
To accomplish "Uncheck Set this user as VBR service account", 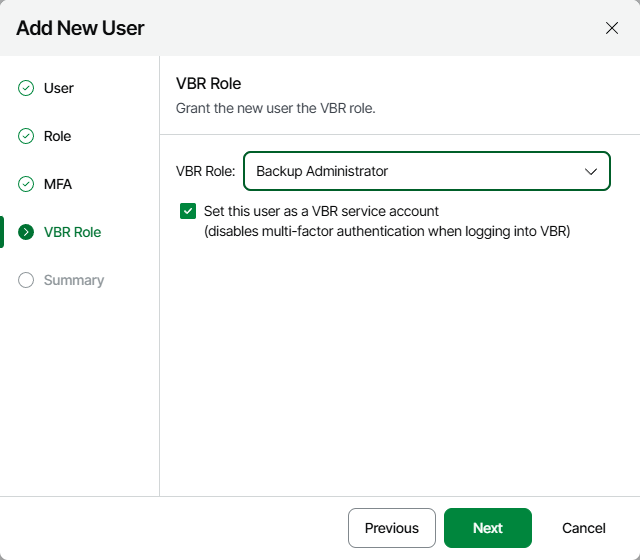I will tap(188, 211).
